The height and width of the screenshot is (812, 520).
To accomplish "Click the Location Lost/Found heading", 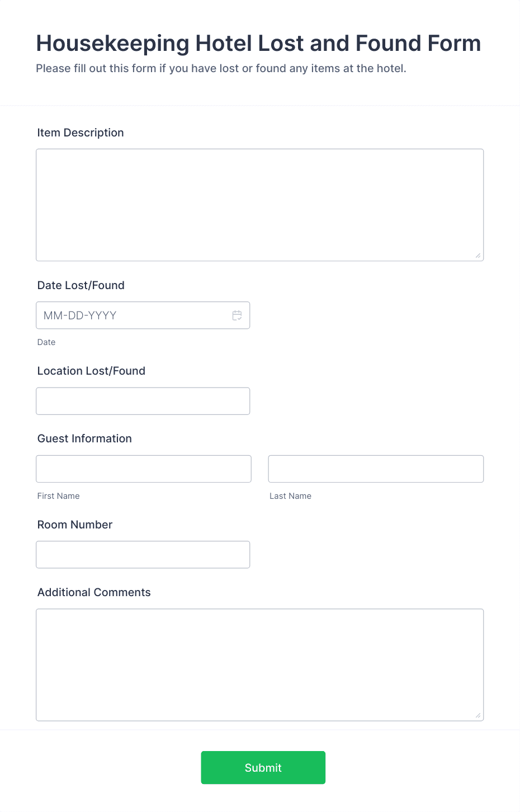I will [91, 371].
